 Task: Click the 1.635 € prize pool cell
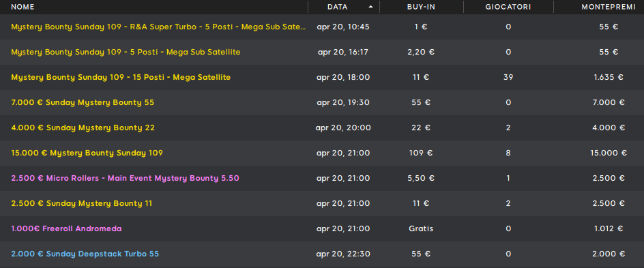click(609, 77)
